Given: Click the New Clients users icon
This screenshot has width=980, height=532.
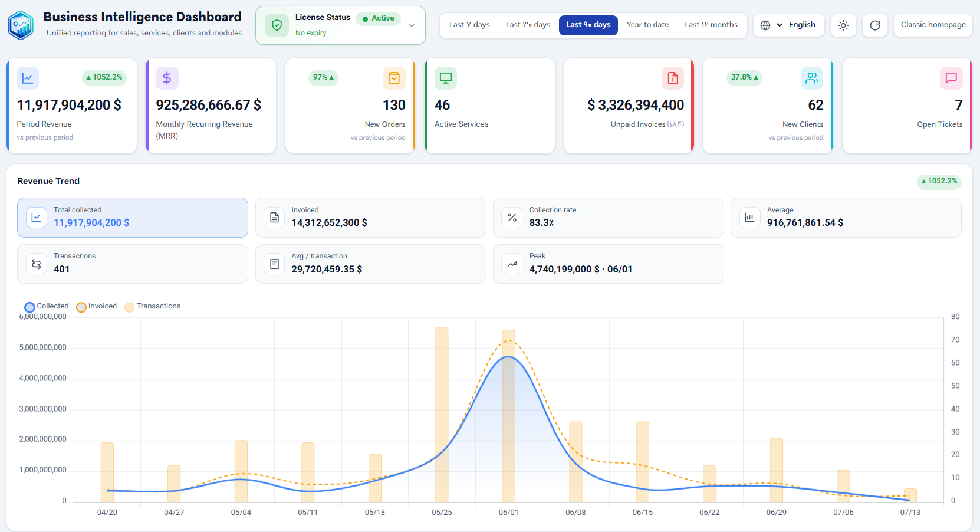Looking at the screenshot, I should [x=812, y=78].
